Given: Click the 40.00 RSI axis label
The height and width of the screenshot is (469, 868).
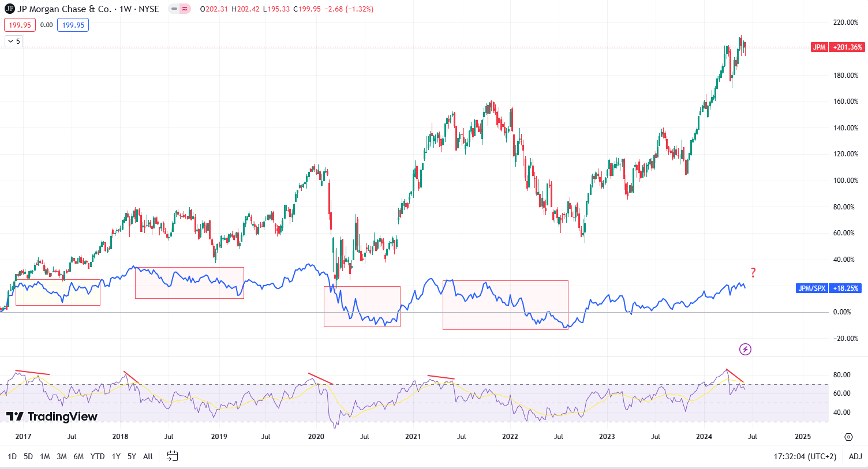Looking at the screenshot, I should [x=842, y=412].
